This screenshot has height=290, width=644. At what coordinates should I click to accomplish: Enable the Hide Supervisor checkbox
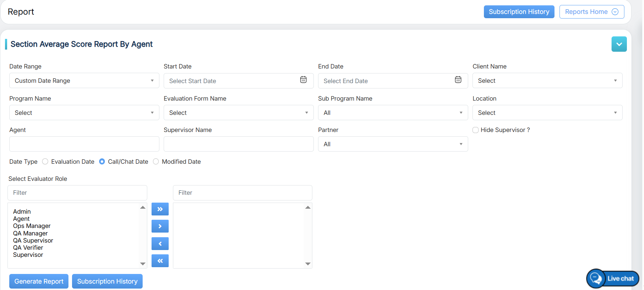click(475, 130)
